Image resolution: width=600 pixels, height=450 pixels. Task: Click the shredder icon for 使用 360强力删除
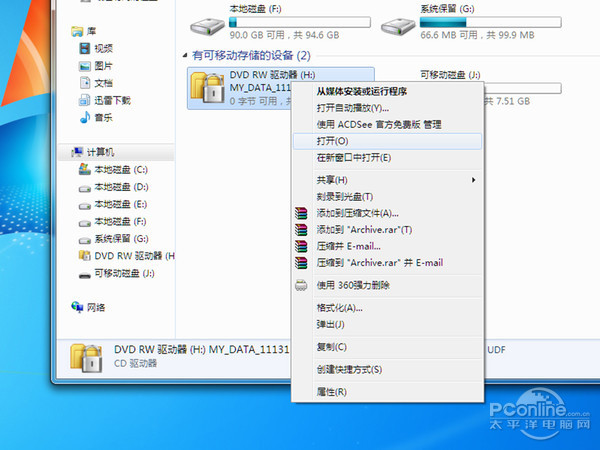coord(301,285)
